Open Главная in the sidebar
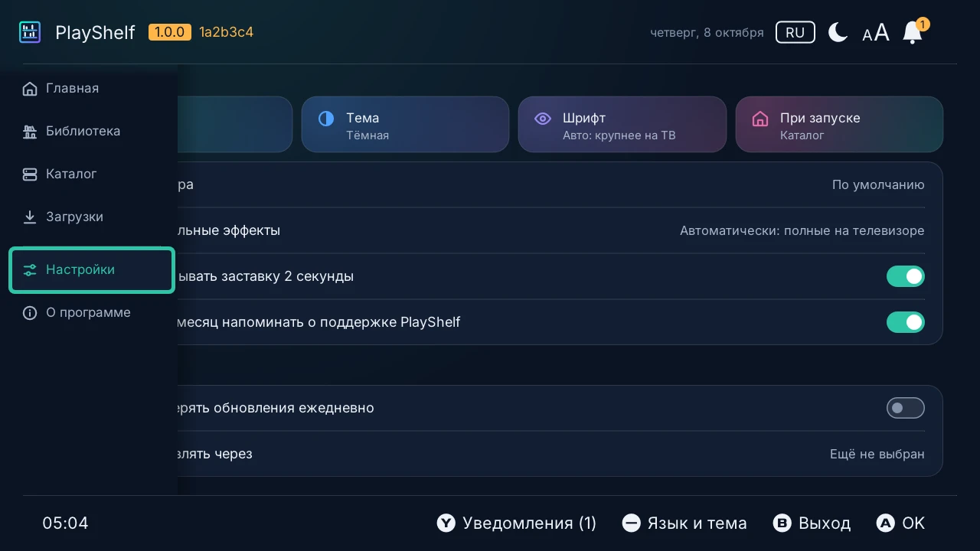The width and height of the screenshot is (980, 551). tap(92, 88)
